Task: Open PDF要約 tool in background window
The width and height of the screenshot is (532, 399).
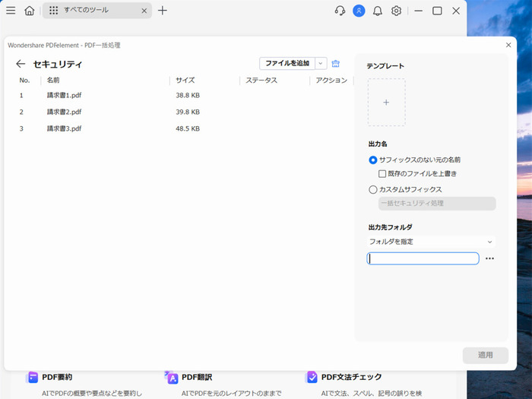Action: 57,377
